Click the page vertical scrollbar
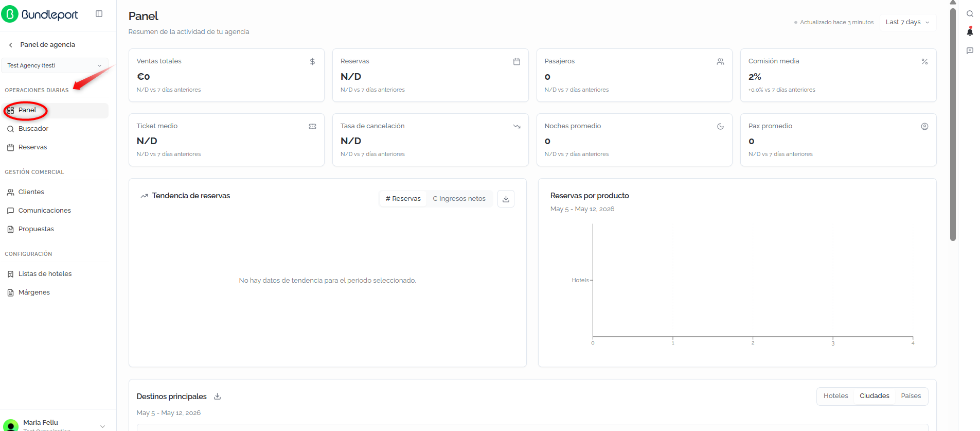 [x=953, y=124]
